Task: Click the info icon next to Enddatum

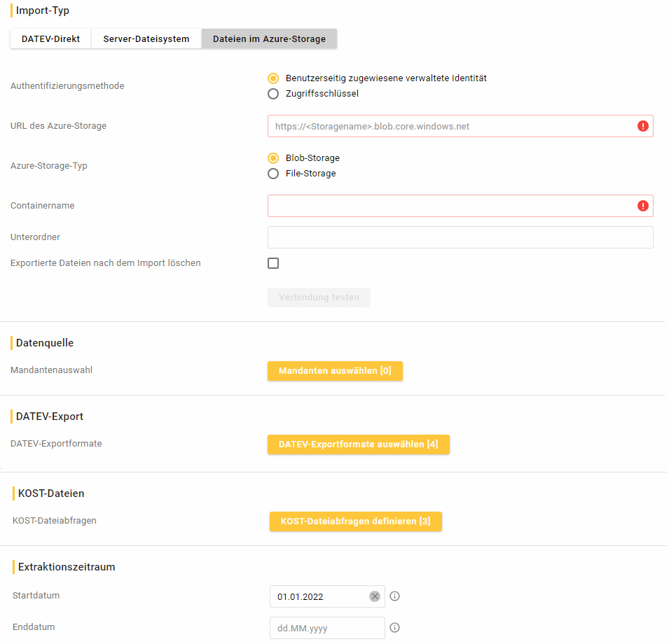Action: pos(394,628)
